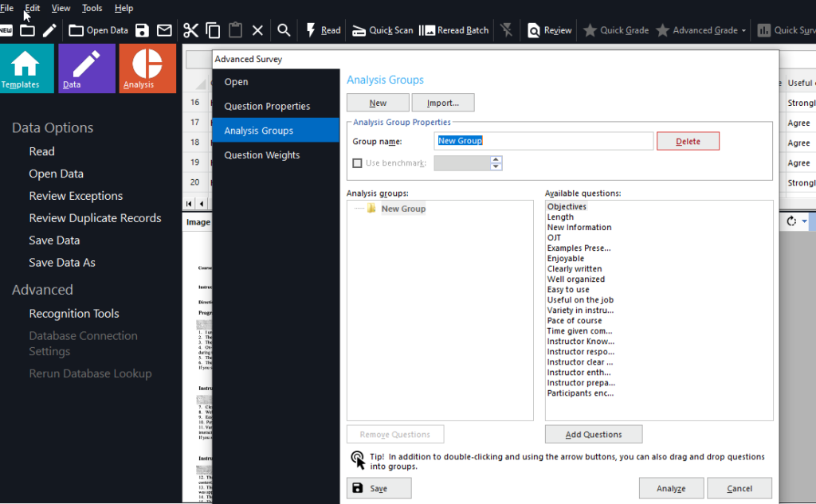Select Clearly written question
816x504 pixels.
[x=575, y=269]
